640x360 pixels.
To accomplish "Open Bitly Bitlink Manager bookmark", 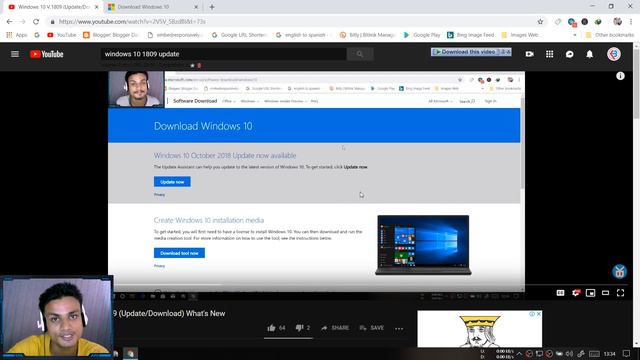I will 368,35.
